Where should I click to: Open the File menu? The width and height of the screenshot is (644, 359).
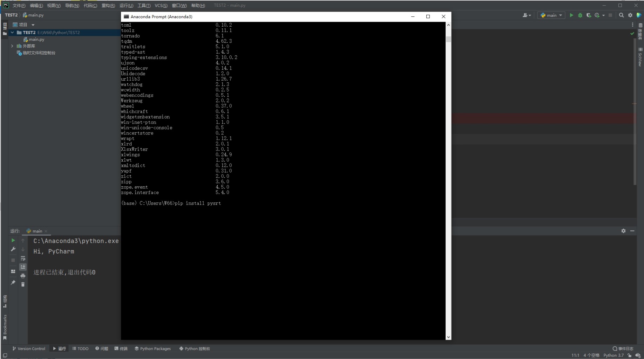click(19, 5)
